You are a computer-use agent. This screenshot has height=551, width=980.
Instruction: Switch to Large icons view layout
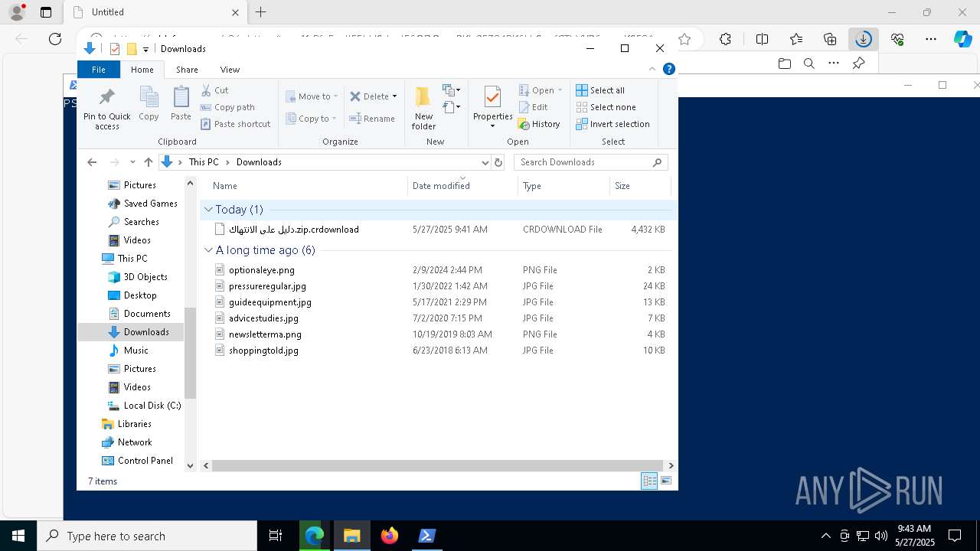tap(666, 481)
